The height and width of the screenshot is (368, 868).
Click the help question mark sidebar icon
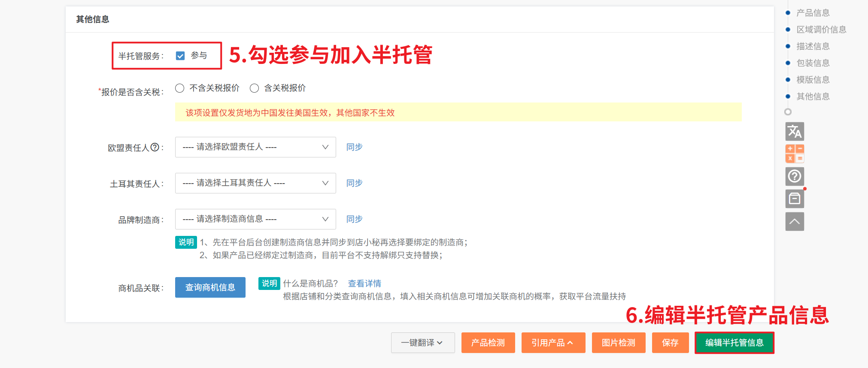[794, 176]
